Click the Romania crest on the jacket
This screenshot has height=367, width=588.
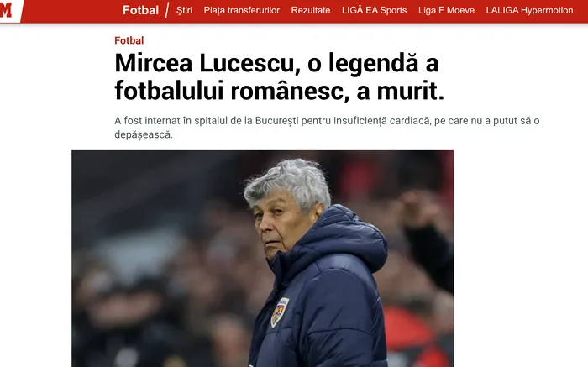pyautogui.click(x=280, y=312)
